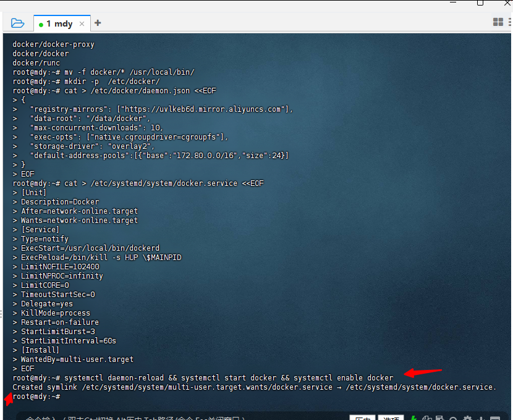Click the "mv -f docker/* /usr/local/bin/" command
The image size is (513, 420).
pyautogui.click(x=129, y=72)
